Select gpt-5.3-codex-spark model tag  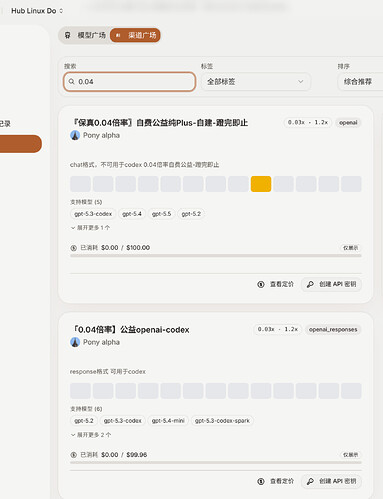(222, 421)
